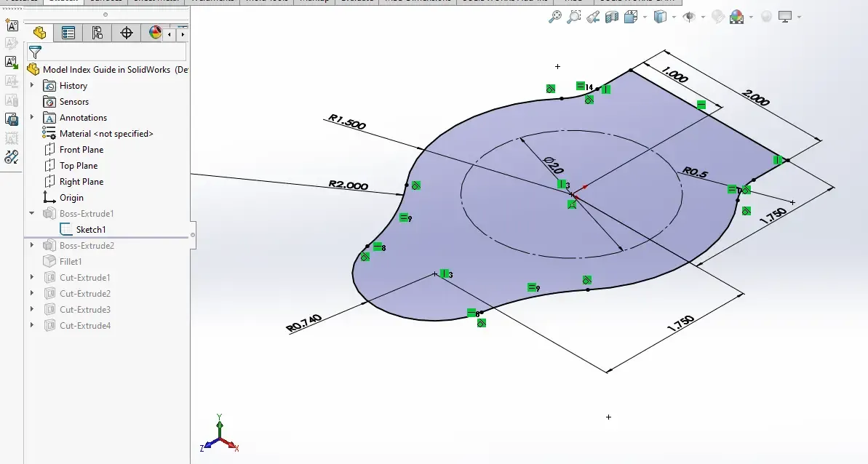Expand the Cut-Extrude1 feature

(x=32, y=277)
